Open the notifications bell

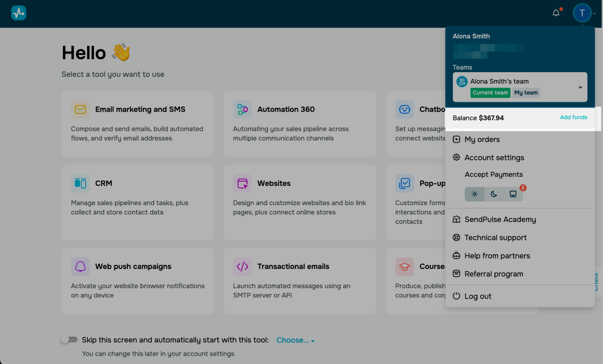(x=556, y=13)
